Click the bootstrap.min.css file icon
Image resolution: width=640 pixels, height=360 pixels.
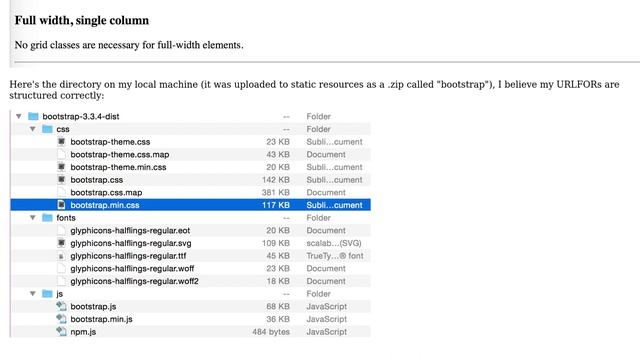coord(61,205)
